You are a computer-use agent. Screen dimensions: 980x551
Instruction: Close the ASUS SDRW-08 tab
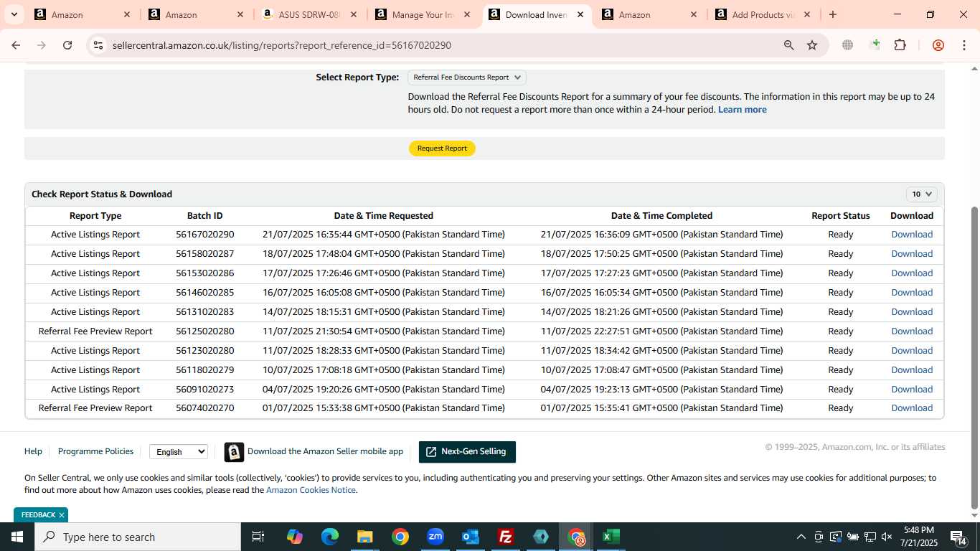point(353,14)
